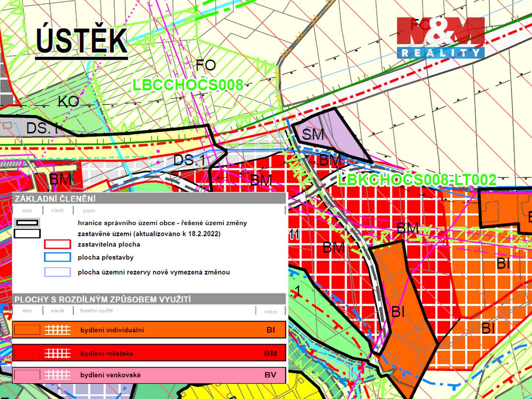Click the M&M Reality logo
Viewport: 532px width, 399px height.
pos(440,38)
